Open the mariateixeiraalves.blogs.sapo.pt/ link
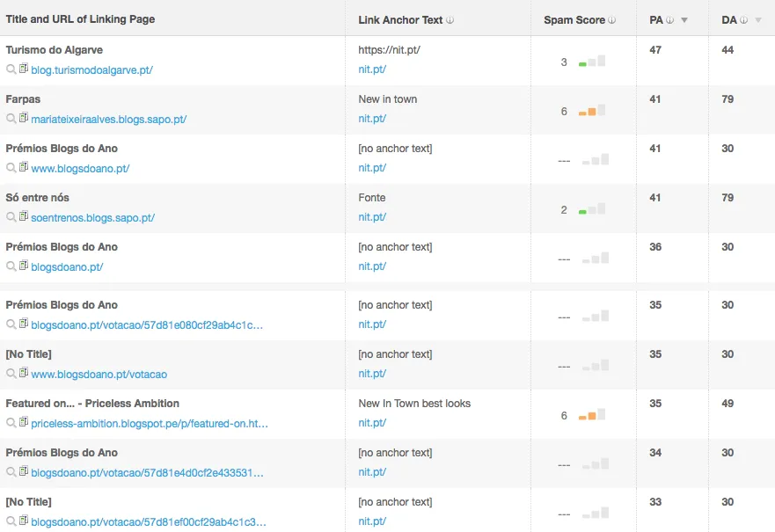 click(109, 120)
